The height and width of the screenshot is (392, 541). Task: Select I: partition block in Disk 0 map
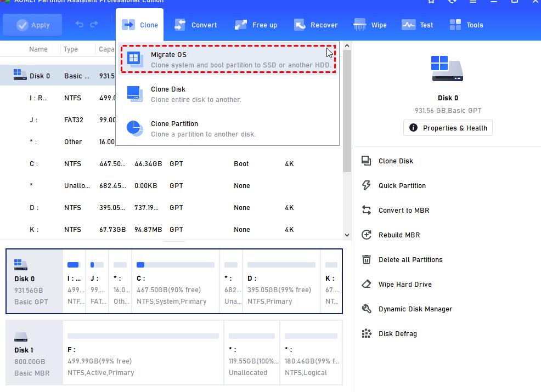tap(74, 281)
